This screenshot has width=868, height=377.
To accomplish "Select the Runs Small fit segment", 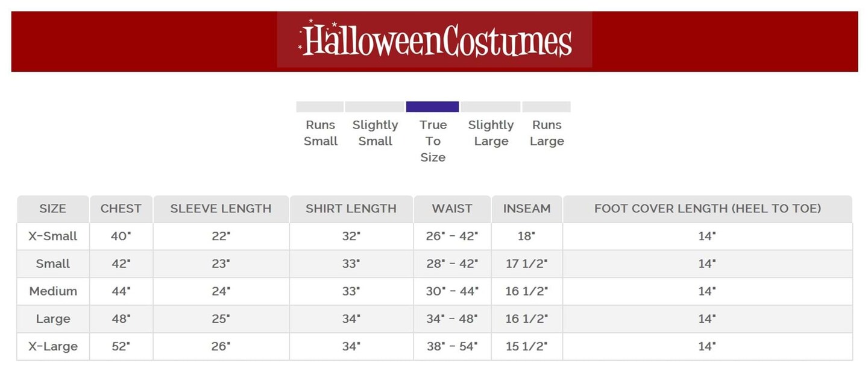I will 320,107.
